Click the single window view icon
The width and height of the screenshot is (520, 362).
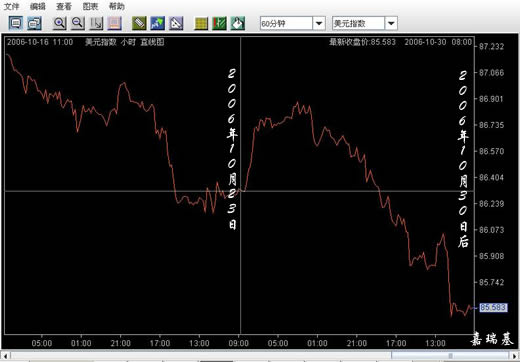pyautogui.click(x=16, y=23)
